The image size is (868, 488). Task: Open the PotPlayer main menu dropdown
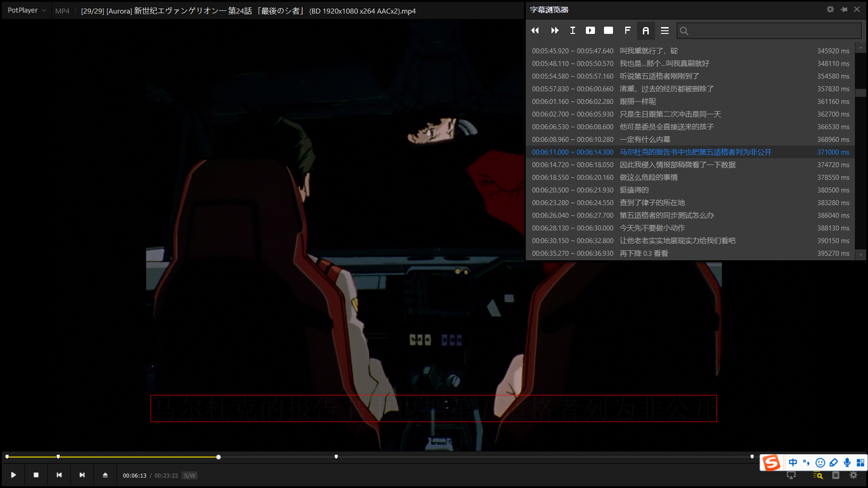[26, 10]
